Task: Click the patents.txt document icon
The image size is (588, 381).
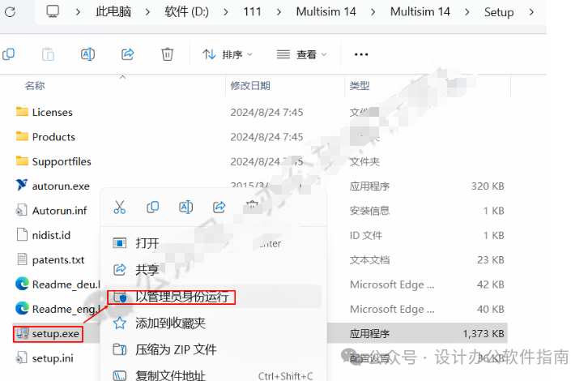Action: (x=23, y=259)
